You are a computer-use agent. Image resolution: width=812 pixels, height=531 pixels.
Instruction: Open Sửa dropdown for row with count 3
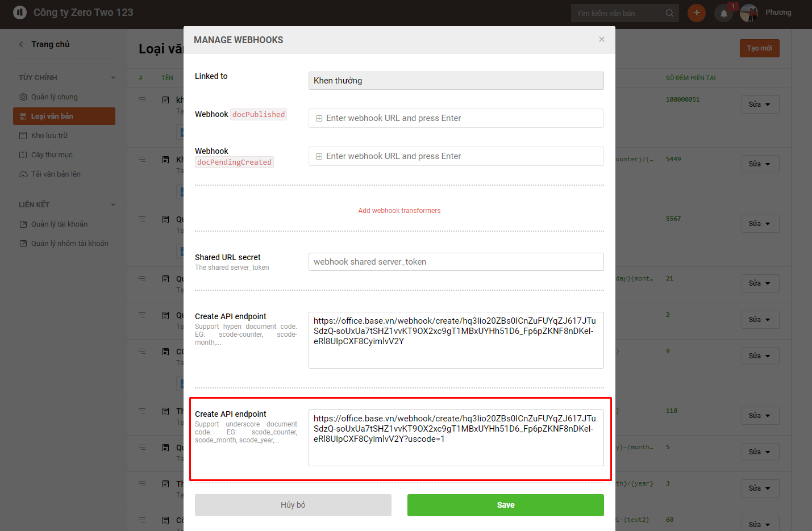[760, 488]
